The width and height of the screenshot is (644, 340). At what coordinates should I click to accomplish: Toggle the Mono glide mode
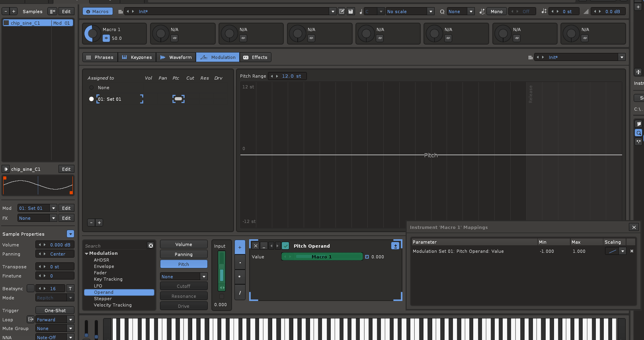click(x=496, y=12)
